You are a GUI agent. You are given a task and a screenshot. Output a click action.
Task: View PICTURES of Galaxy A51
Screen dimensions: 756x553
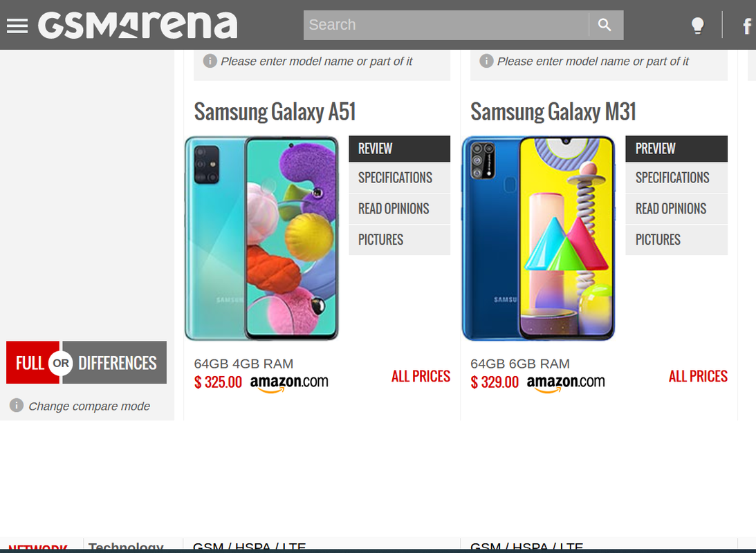[x=399, y=239]
